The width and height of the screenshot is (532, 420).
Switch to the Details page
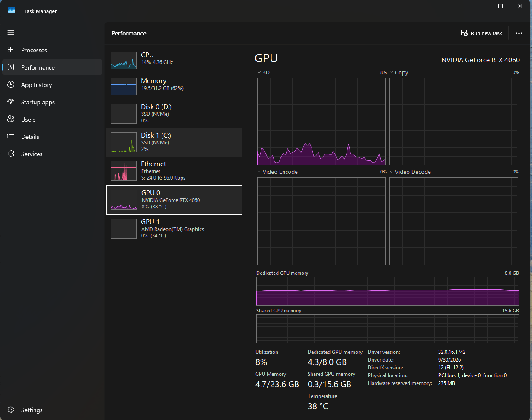[30, 137]
